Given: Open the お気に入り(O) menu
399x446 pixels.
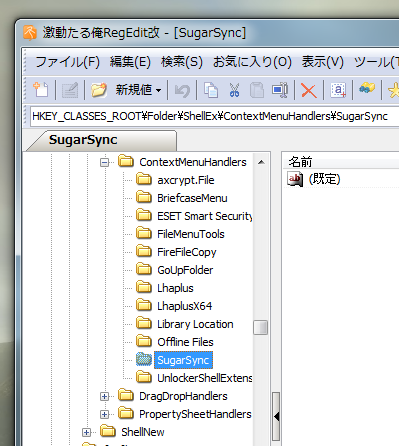Looking at the screenshot, I should click(252, 62).
